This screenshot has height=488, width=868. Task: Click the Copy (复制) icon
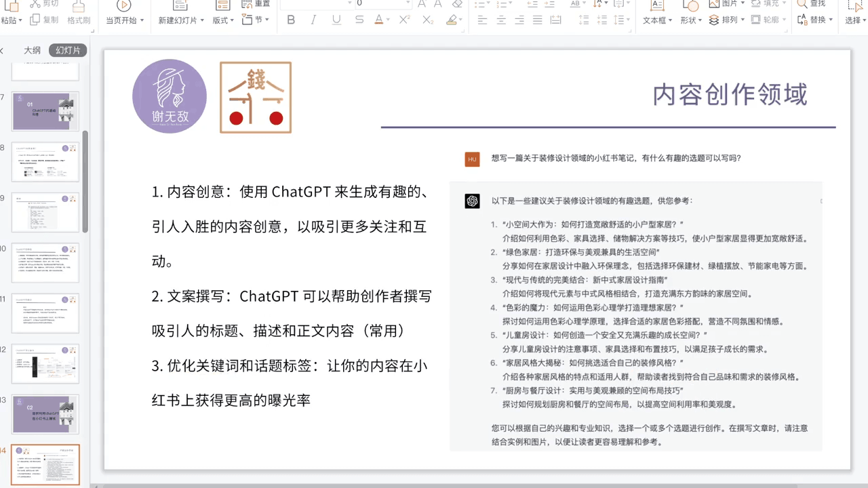tap(34, 20)
